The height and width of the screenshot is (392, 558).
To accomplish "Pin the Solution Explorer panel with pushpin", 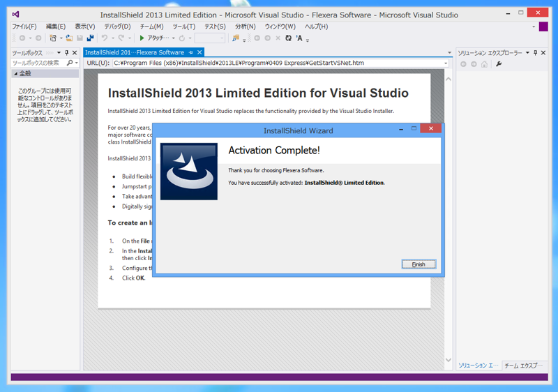I will click(535, 52).
